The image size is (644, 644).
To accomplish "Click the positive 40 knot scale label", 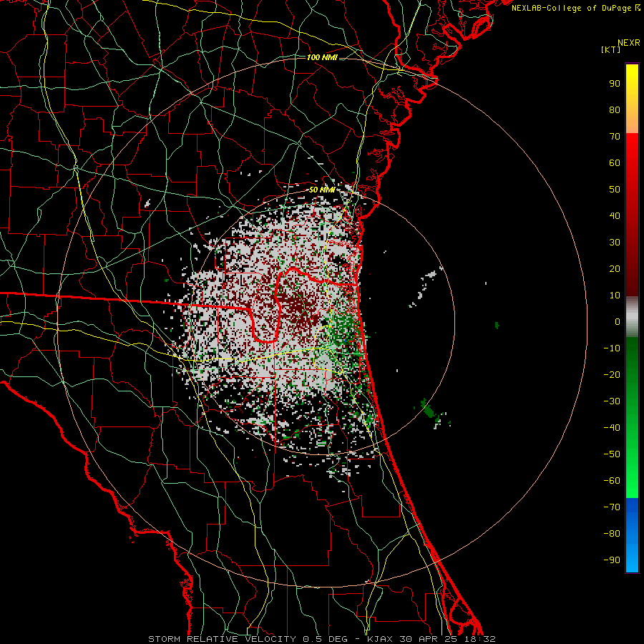I will pos(615,216).
